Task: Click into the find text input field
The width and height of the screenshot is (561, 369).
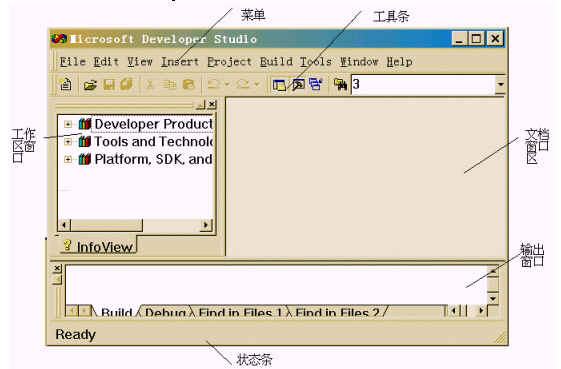Action: (423, 84)
